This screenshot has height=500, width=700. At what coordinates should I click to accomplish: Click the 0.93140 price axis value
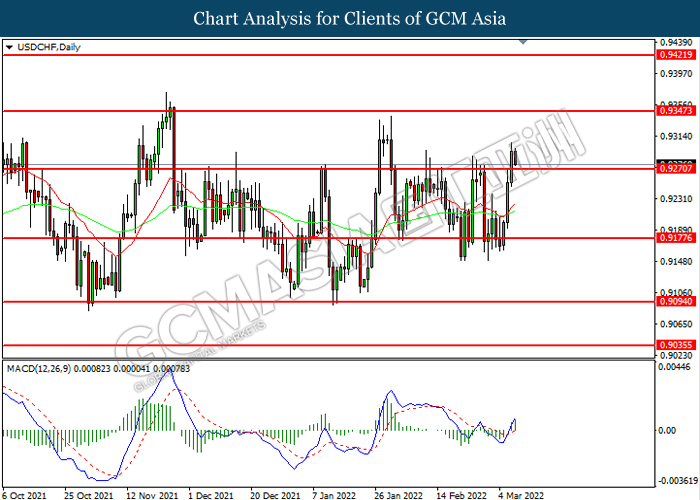[676, 136]
